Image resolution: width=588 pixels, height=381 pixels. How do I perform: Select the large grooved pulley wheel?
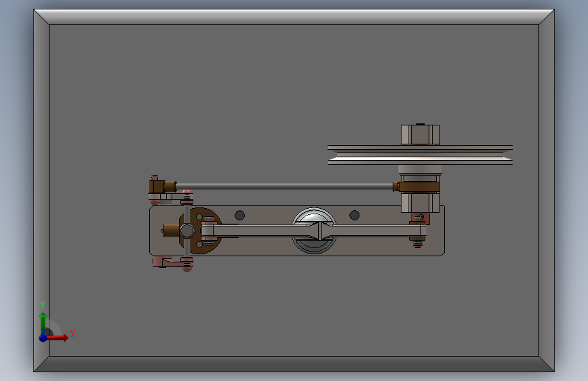point(420,155)
